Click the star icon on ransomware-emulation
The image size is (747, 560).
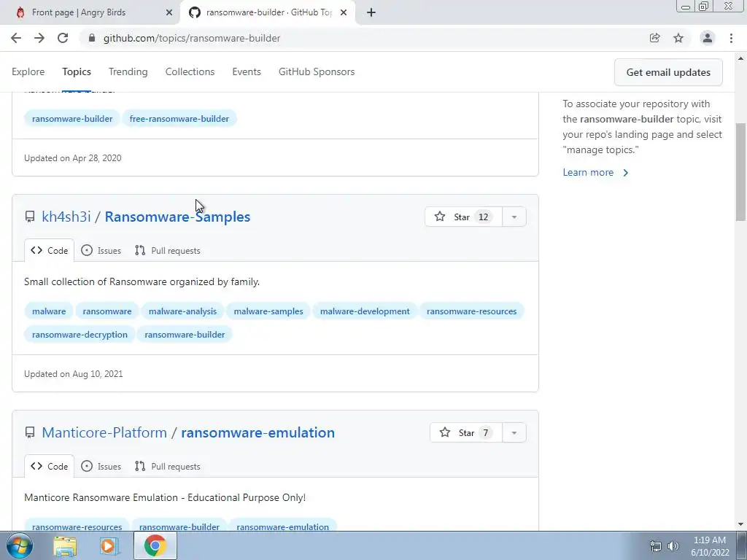pos(445,432)
